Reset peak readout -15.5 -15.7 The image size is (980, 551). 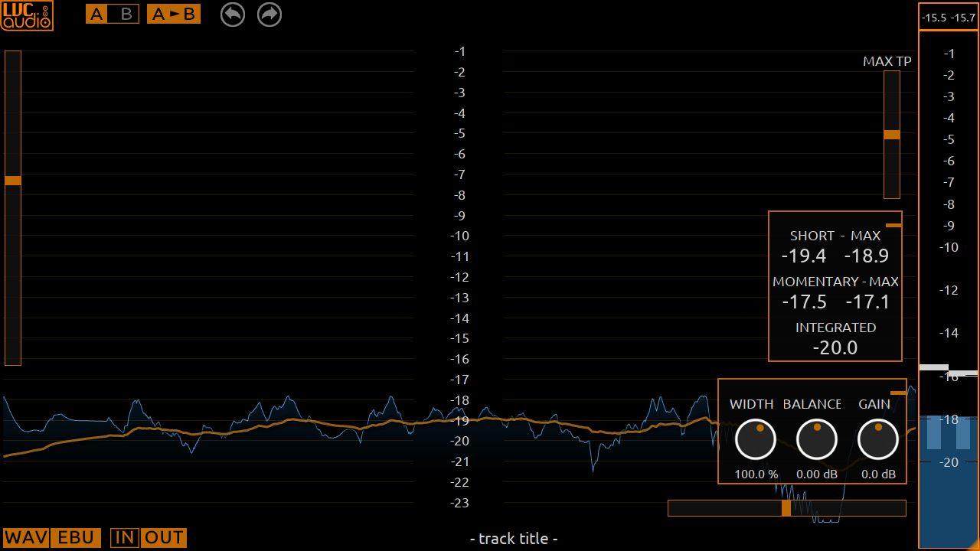pyautogui.click(x=948, y=17)
